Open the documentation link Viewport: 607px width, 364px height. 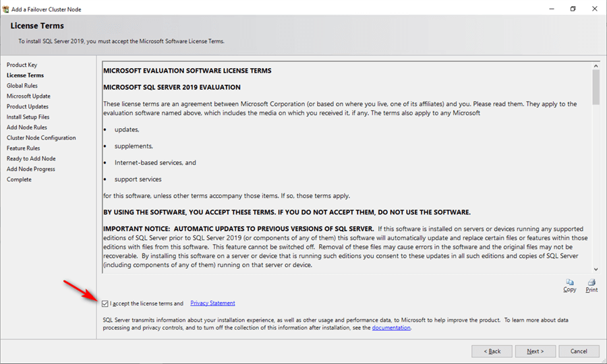391,328
